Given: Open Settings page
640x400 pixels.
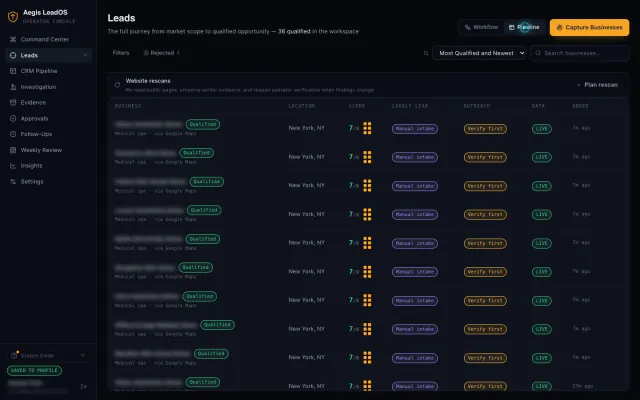Looking at the screenshot, I should [x=49, y=182].
